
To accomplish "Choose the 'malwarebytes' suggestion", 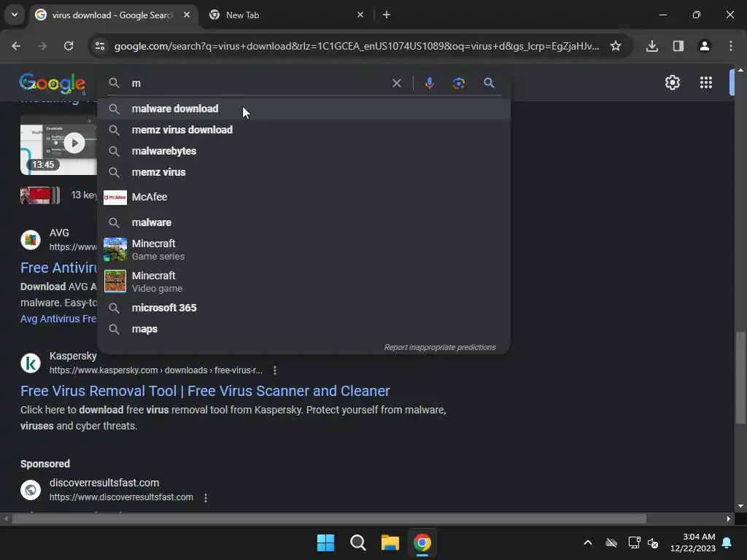I will [x=304, y=151].
